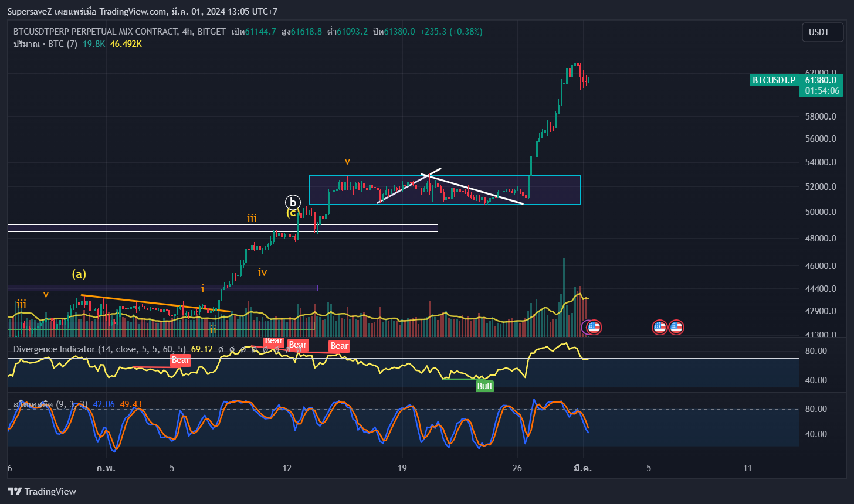
Task: Click the Bear label furthest left on the RSI
Action: coord(180,360)
